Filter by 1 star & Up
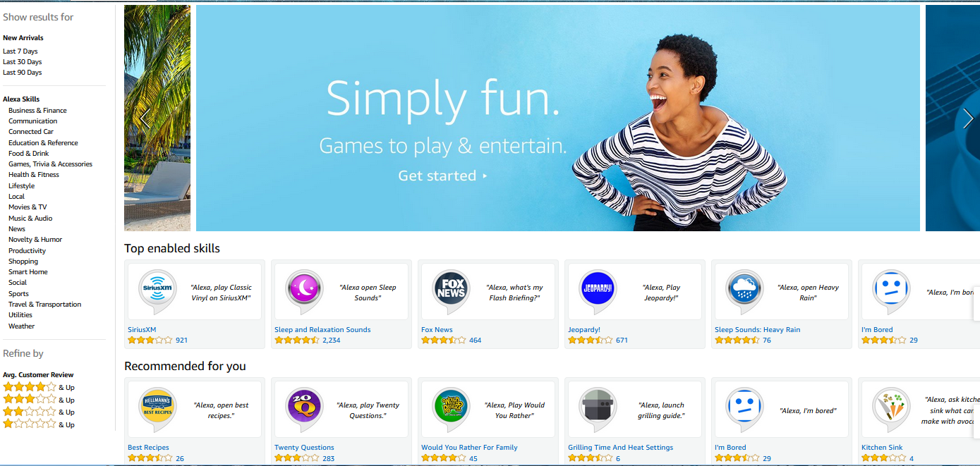980x466 pixels. (39, 424)
